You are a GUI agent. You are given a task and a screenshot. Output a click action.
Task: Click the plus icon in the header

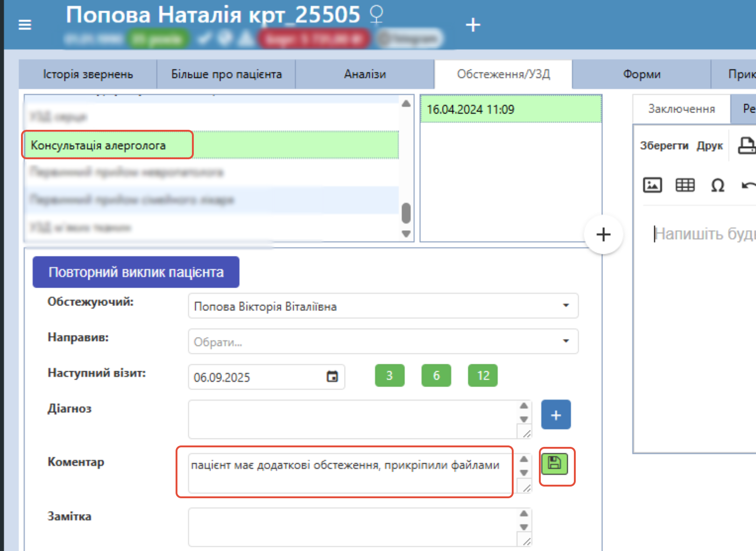(473, 25)
